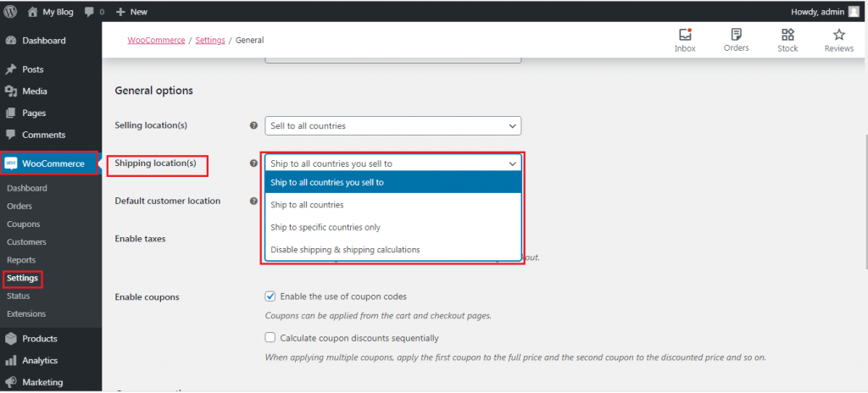Open the Reviews star icon
This screenshot has height=393, width=868.
point(839,35)
